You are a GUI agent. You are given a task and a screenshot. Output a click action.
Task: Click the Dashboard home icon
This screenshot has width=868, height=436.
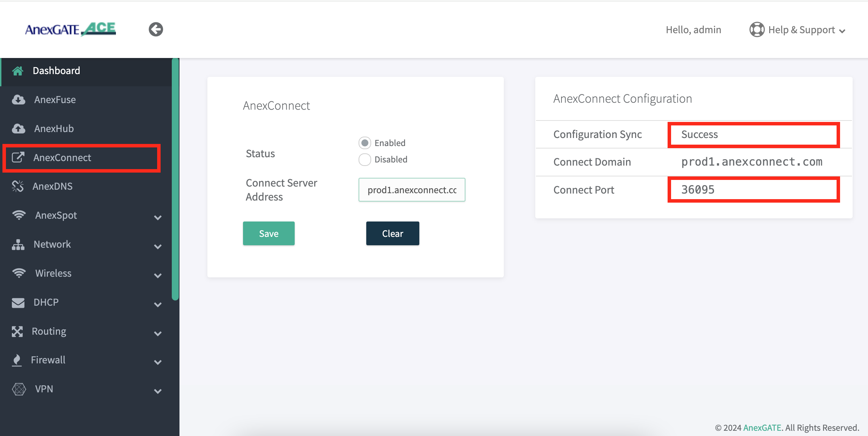(x=18, y=71)
